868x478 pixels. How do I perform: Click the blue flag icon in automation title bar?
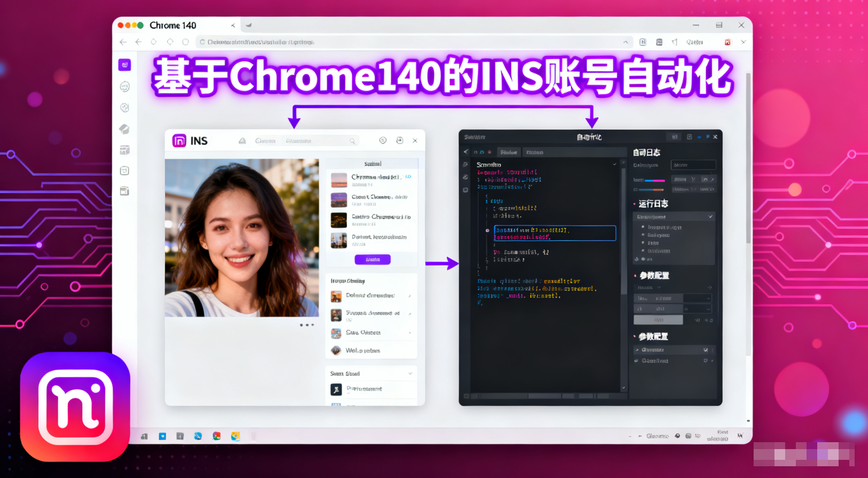coord(708,137)
